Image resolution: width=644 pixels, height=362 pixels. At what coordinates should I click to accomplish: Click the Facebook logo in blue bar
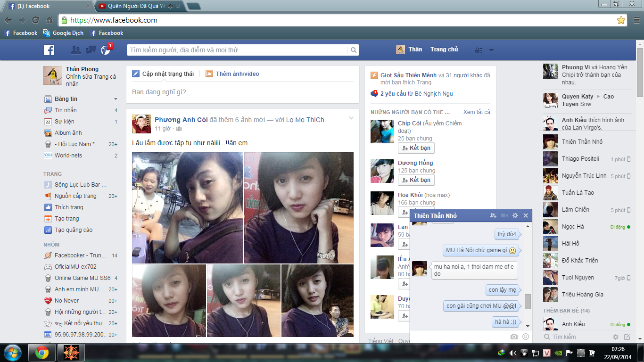49,50
